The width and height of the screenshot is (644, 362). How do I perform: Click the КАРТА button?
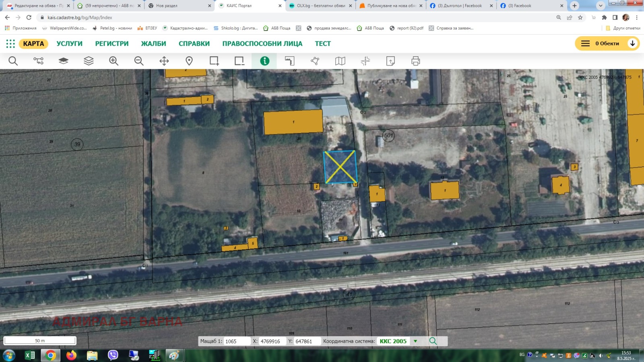point(34,43)
